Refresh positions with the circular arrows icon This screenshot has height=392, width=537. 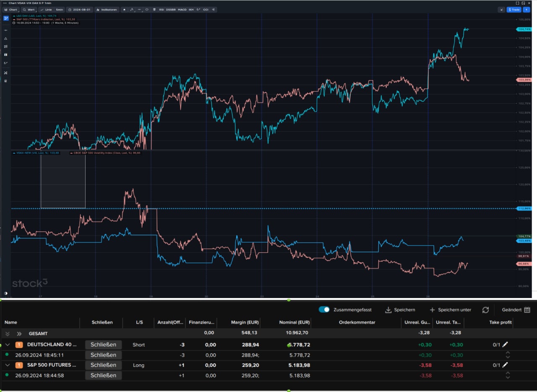(485, 310)
